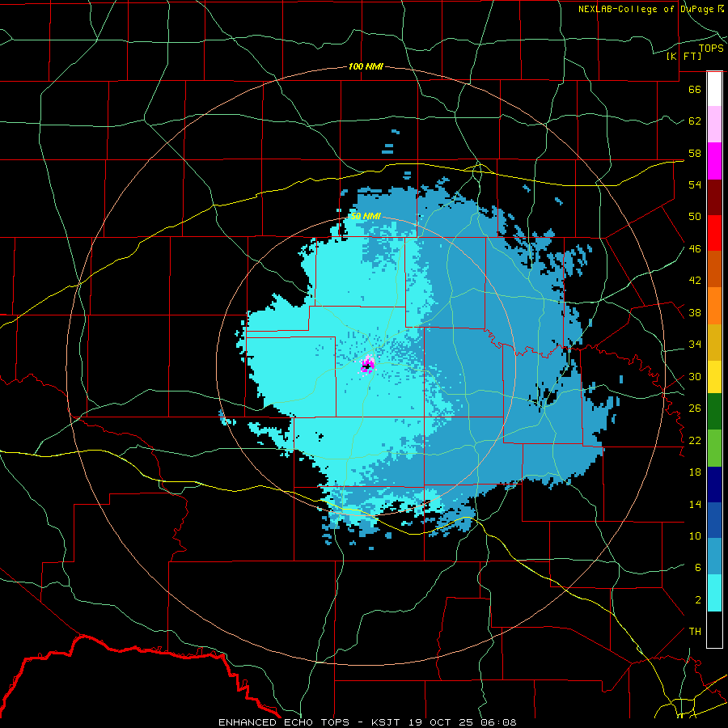
Task: Select the bright red swatch in the legend
Action: pos(714,233)
